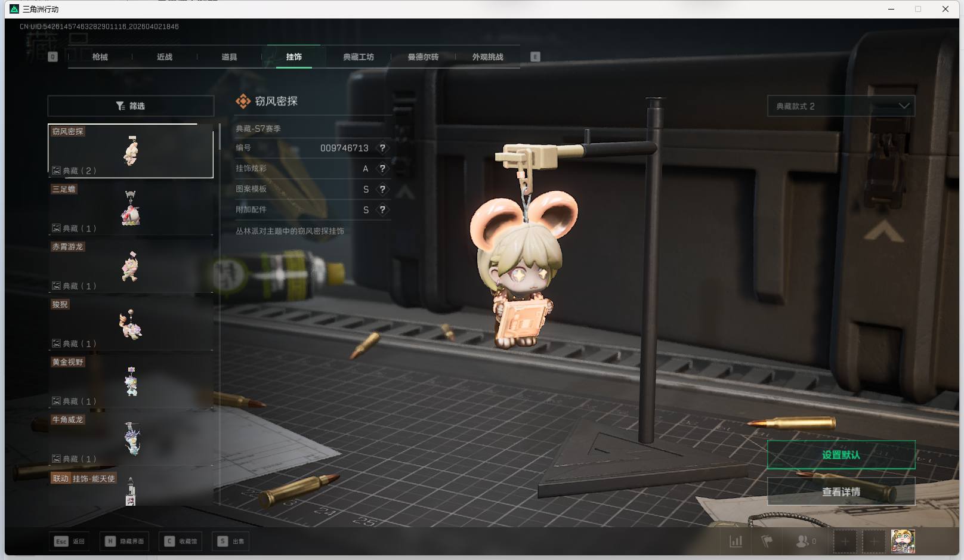Click the flag icon in bottom bar
The height and width of the screenshot is (560, 964).
click(767, 542)
